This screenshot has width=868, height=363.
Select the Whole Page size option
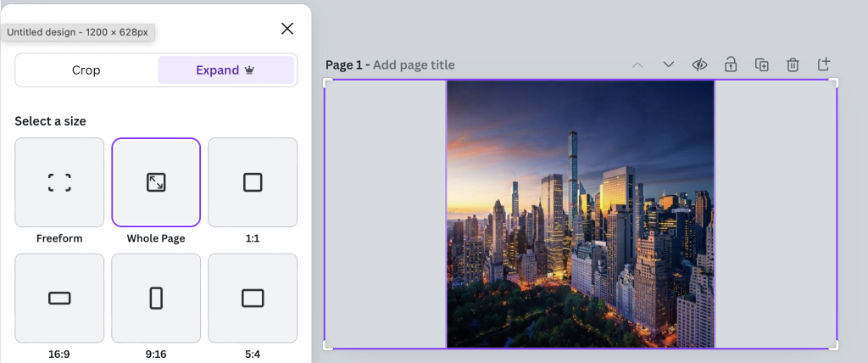156,182
